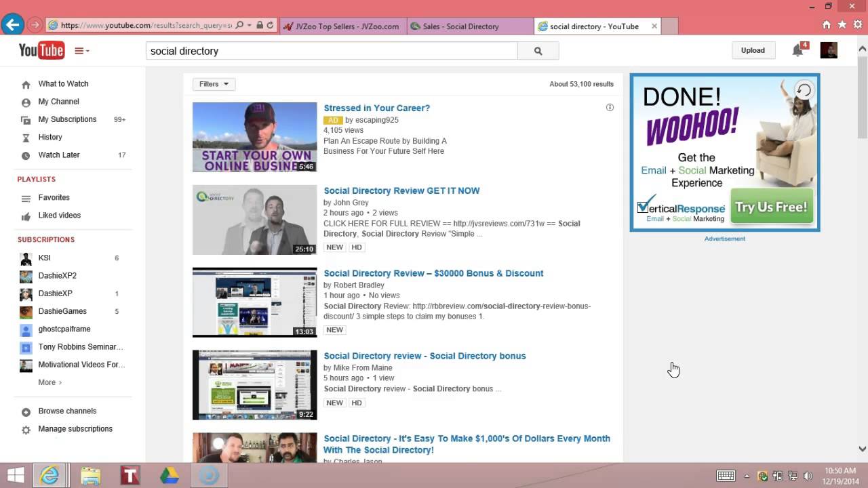Open What to Watch home icon
This screenshot has height=488, width=868.
(x=26, y=85)
